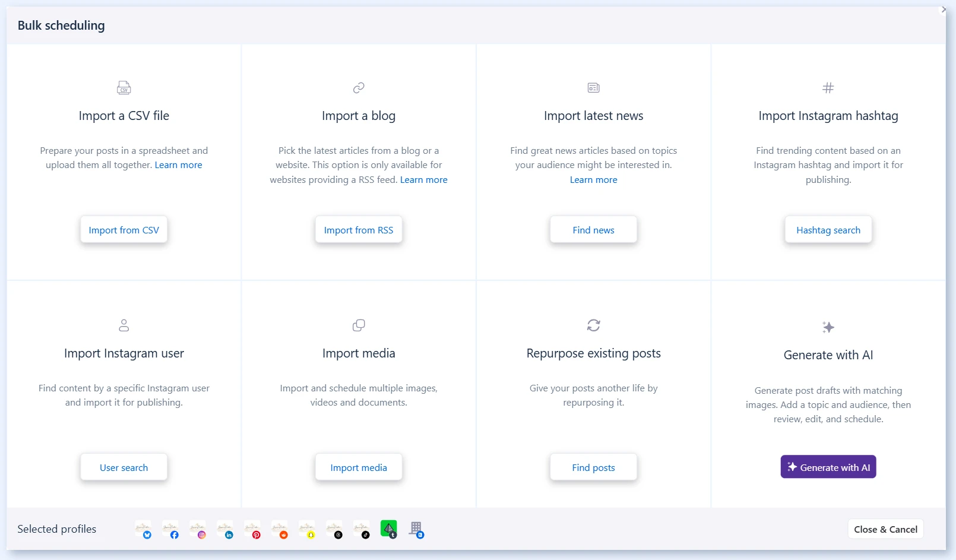Viewport: 956px width, 560px height.
Task: Click the Bulk scheduling title
Action: [x=61, y=26]
